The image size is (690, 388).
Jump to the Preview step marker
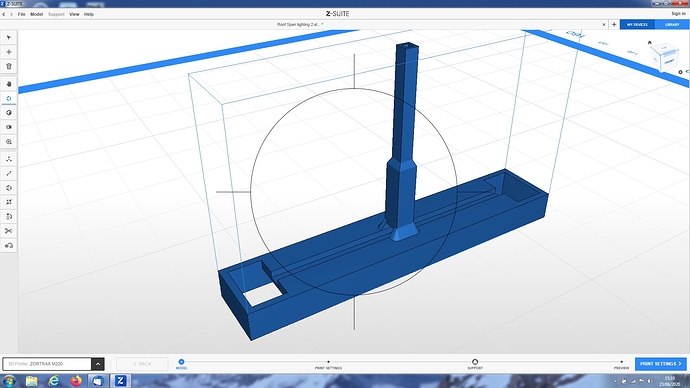(621, 362)
